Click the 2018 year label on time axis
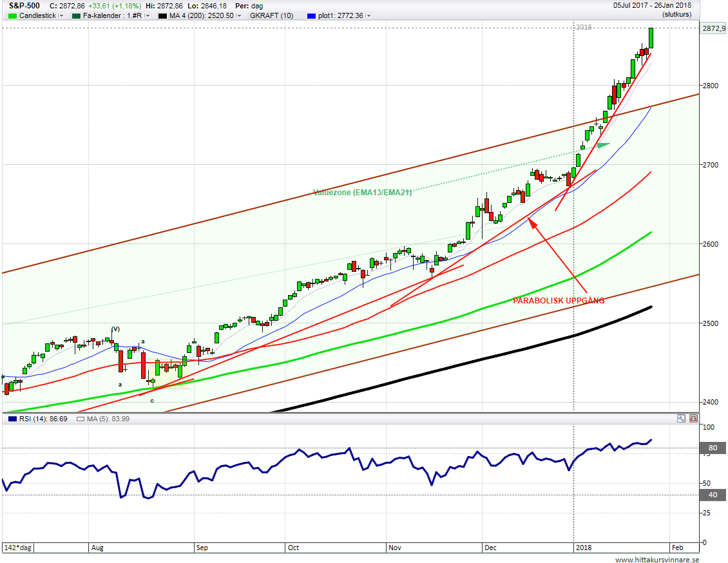 pos(584,548)
